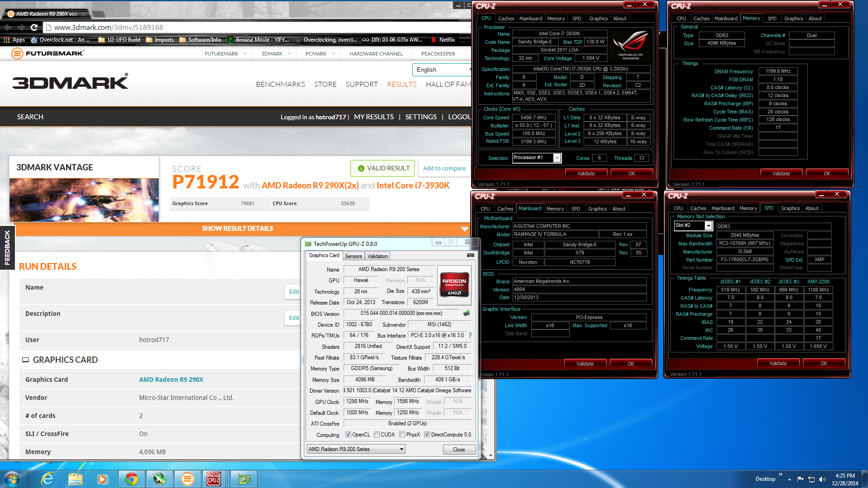Image resolution: width=868 pixels, height=488 pixels.
Task: Open the English language dropdown
Action: [441, 70]
